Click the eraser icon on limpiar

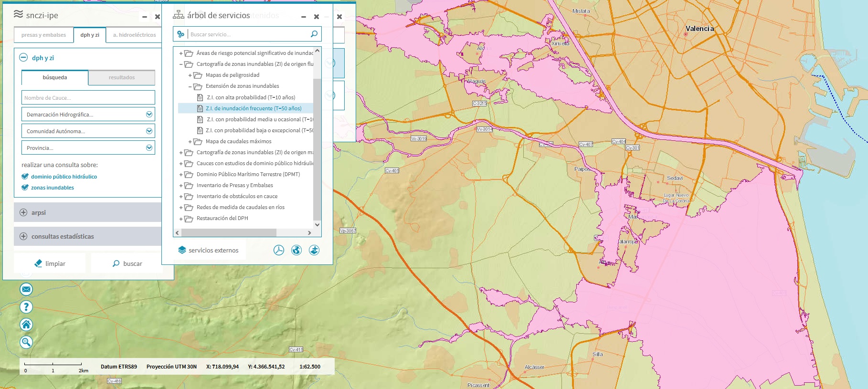click(38, 263)
